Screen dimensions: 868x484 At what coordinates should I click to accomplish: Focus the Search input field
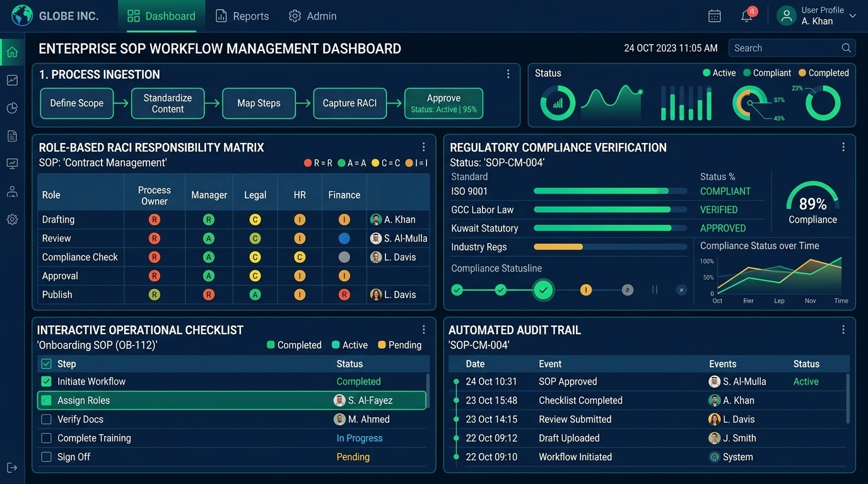coord(792,48)
